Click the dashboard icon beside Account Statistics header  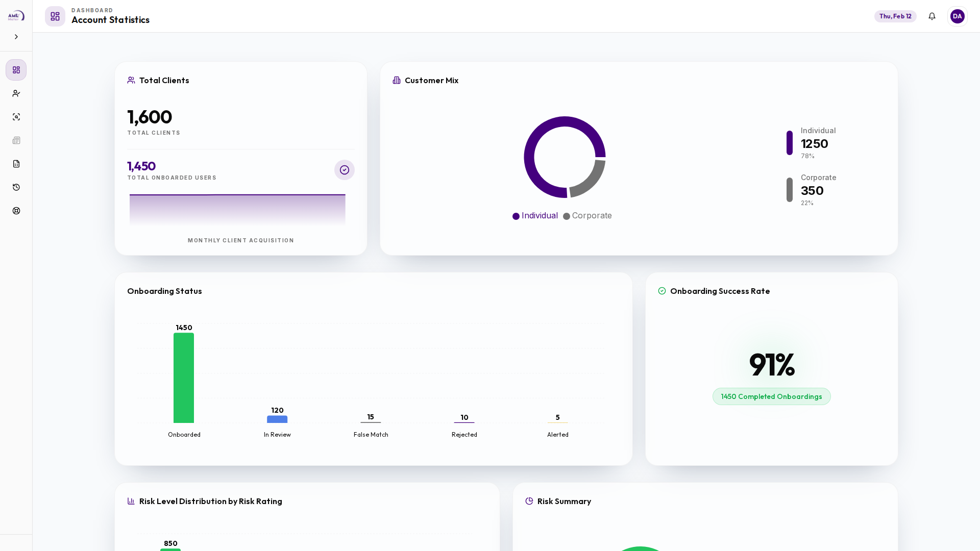[x=55, y=16]
